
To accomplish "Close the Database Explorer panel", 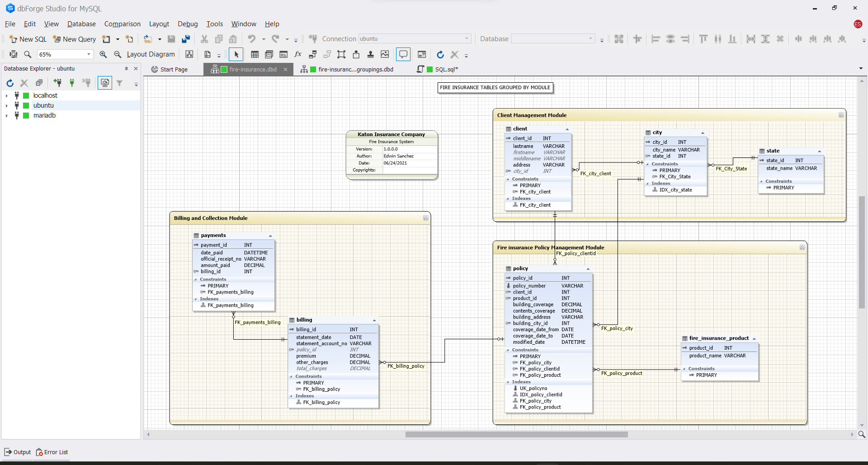I will (x=136, y=69).
